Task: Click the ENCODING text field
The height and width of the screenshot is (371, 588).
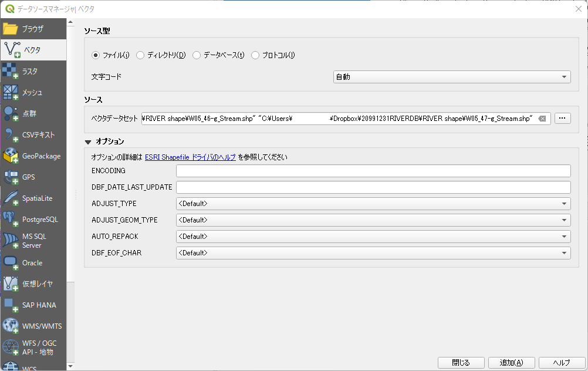Action: click(x=373, y=171)
